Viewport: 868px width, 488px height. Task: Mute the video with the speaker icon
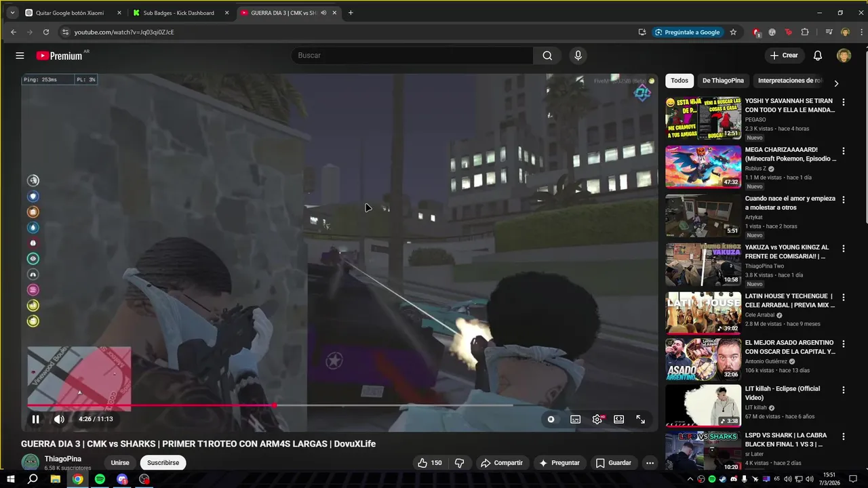point(59,419)
